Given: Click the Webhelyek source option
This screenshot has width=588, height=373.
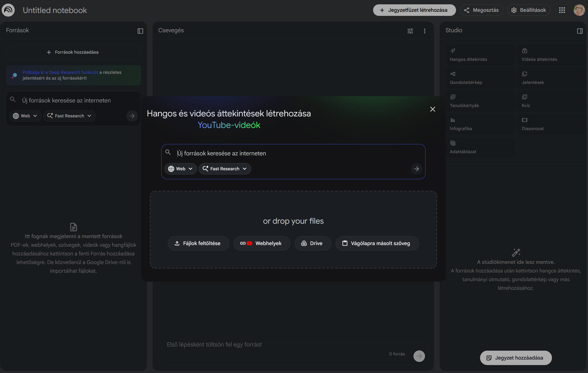Looking at the screenshot, I should (262, 243).
